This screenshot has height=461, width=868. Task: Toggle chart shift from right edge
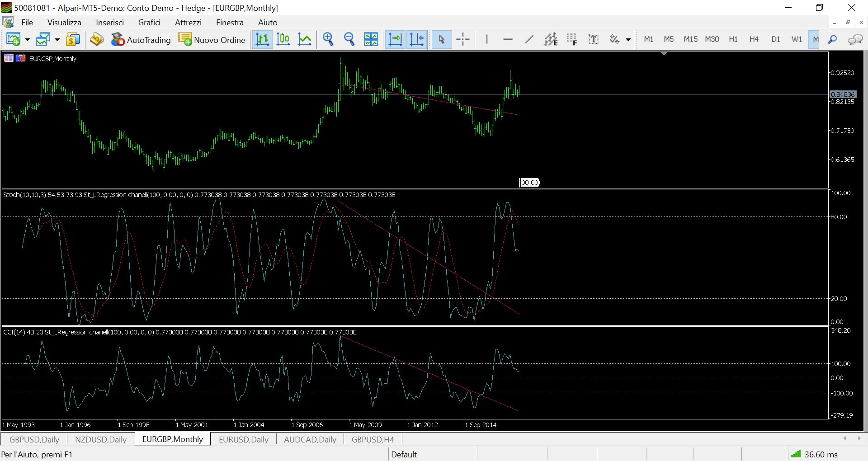tap(416, 40)
